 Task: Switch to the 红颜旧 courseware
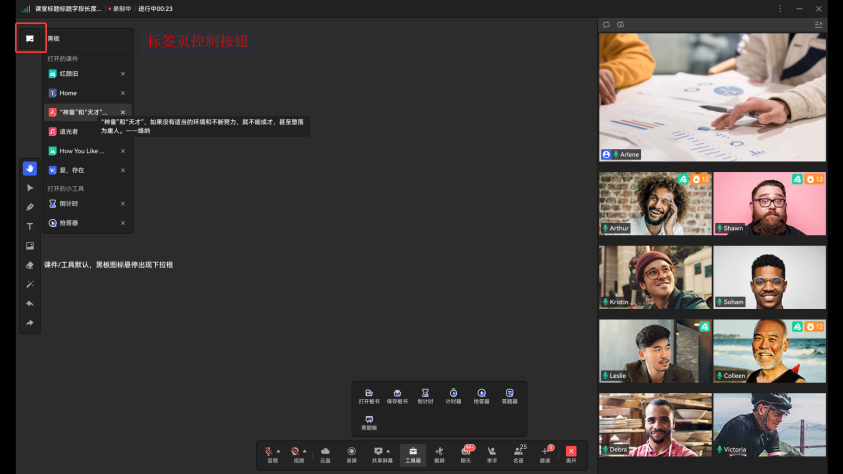[x=69, y=74]
